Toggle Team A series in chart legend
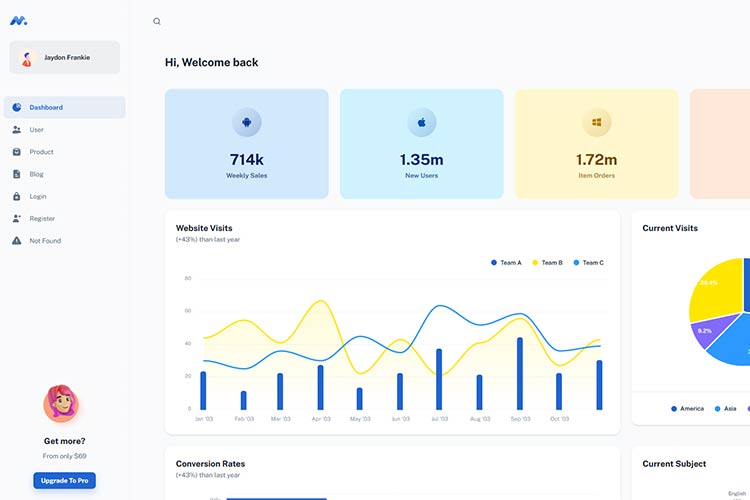The image size is (750, 500). coord(506,263)
